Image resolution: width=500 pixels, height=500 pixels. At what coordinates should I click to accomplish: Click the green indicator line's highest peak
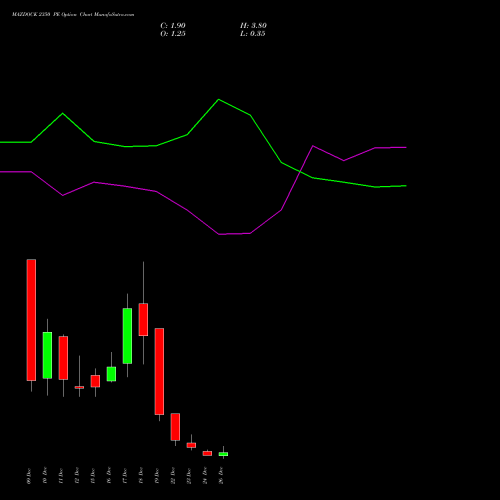(219, 99)
